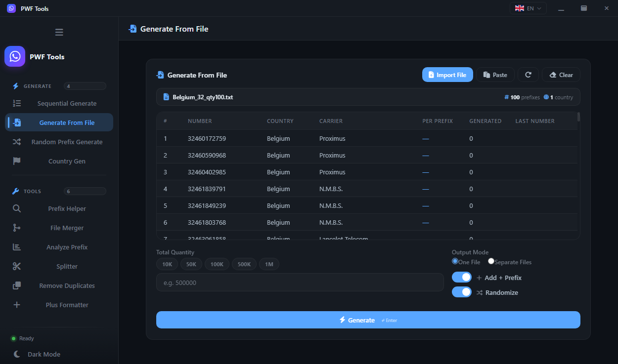Click the shuffle icon beside the Randomize label
This screenshot has height=364, width=618.
pos(480,292)
